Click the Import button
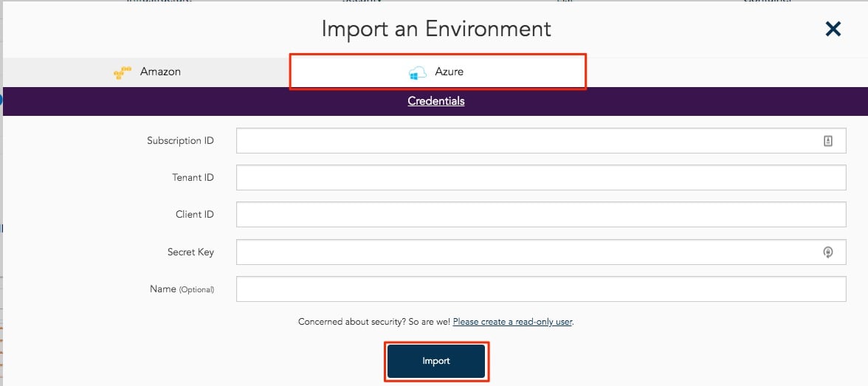868x386 pixels. coord(436,361)
